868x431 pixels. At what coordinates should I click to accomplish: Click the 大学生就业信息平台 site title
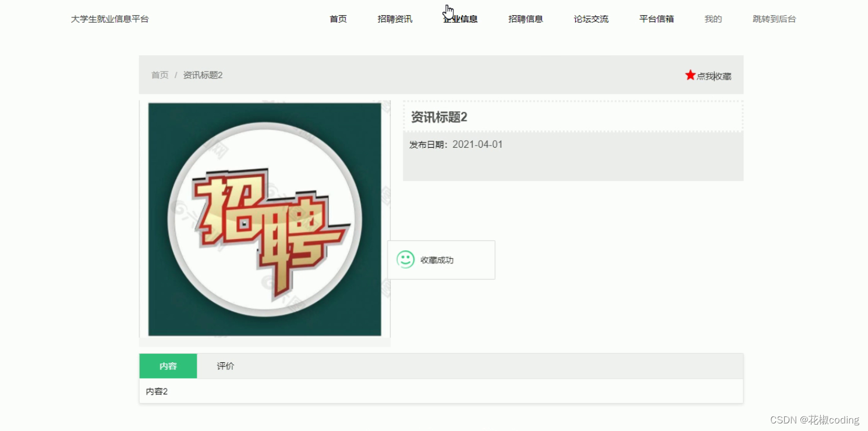pos(110,19)
